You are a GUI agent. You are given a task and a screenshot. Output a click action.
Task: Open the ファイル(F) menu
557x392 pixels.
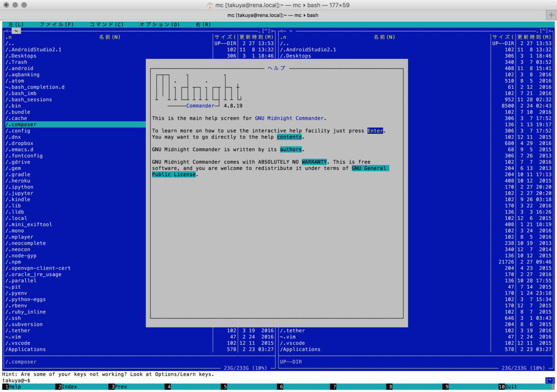(x=56, y=25)
